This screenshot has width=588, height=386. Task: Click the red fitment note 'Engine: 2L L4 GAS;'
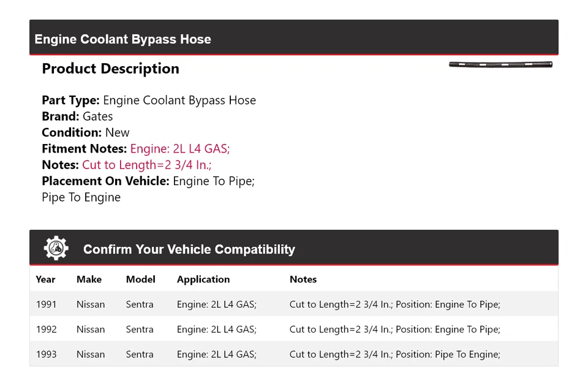(x=180, y=148)
